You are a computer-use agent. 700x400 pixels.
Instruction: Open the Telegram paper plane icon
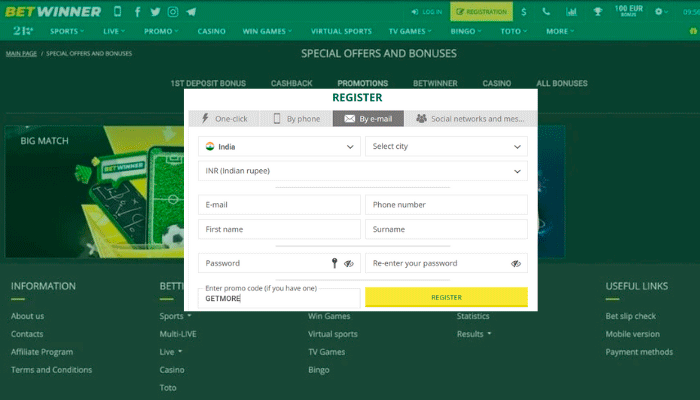[x=191, y=12]
